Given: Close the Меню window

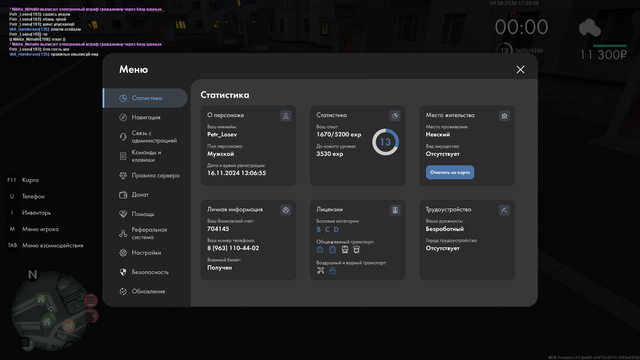Looking at the screenshot, I should point(520,70).
